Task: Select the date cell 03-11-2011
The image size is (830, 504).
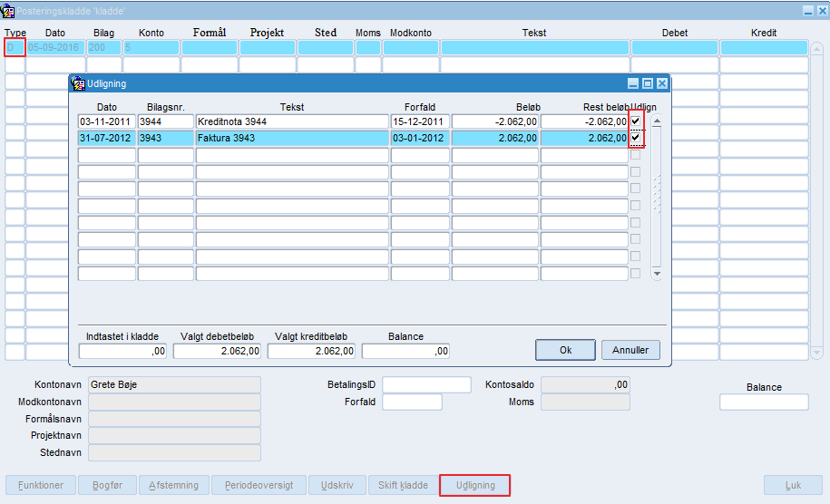Action: click(106, 121)
